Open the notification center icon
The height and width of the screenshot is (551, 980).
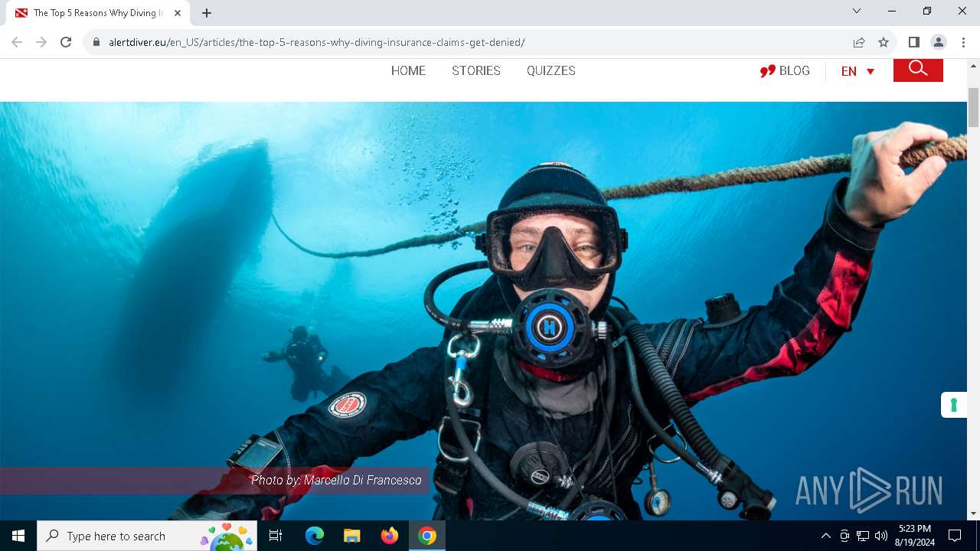[x=955, y=536]
